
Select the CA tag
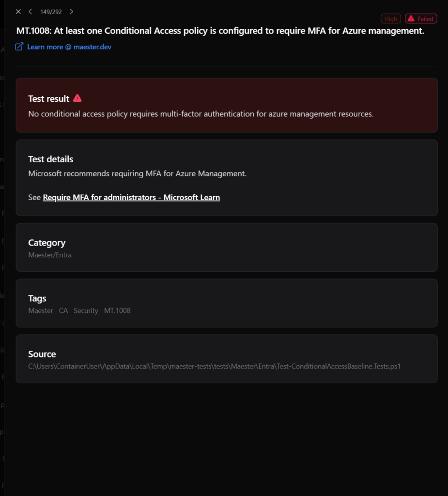coord(63,310)
